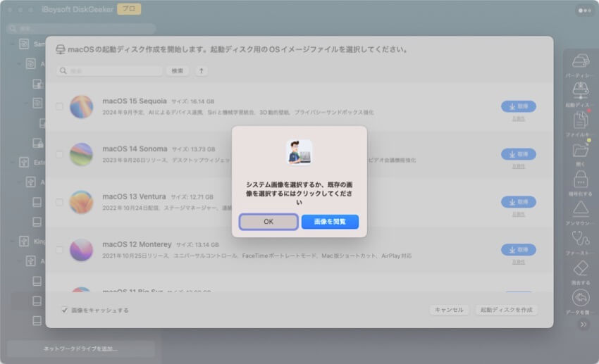Check the macOS 12 Monterey checkbox
This screenshot has width=599, height=364.
pos(59,249)
